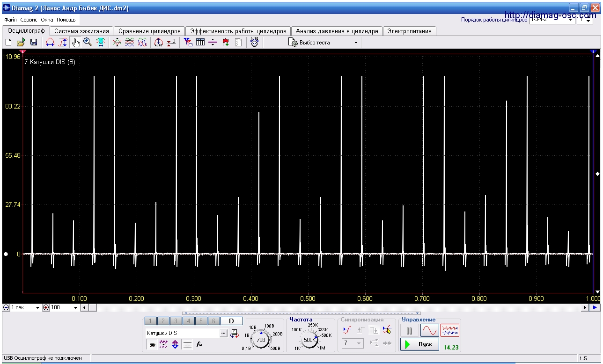The height and width of the screenshot is (364, 603).
Task: Adjust the 500K frequency knob
Action: point(309,340)
